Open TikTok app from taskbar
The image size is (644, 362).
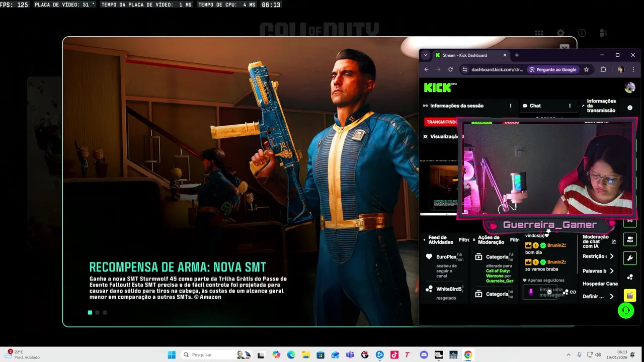(x=394, y=355)
